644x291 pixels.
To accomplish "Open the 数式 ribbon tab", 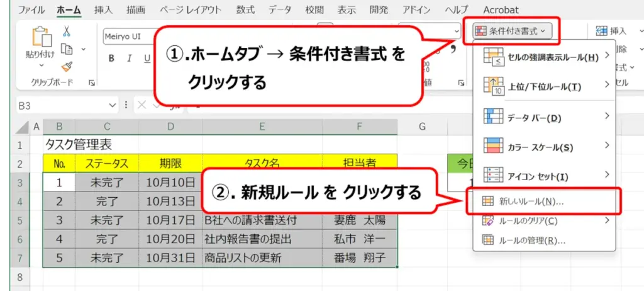I will pyautogui.click(x=246, y=9).
